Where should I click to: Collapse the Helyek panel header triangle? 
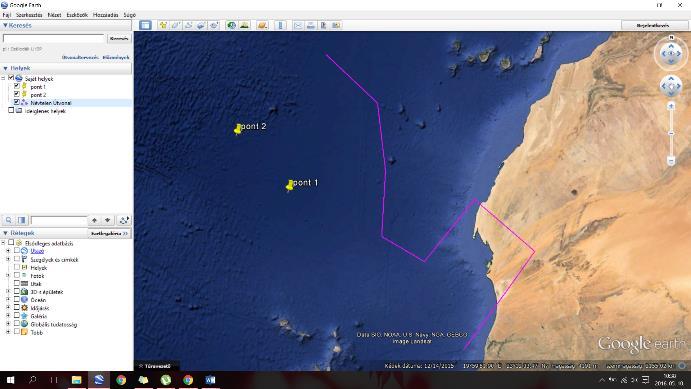pos(5,68)
